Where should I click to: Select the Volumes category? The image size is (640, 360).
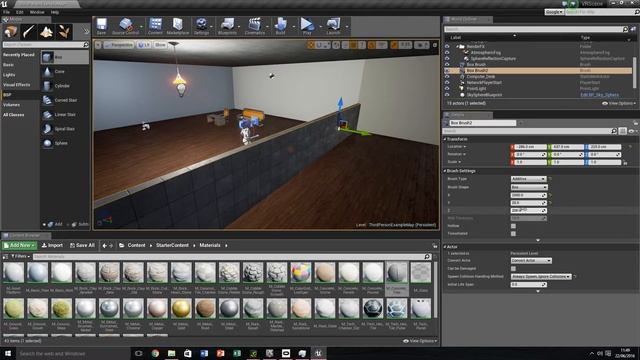coord(11,105)
